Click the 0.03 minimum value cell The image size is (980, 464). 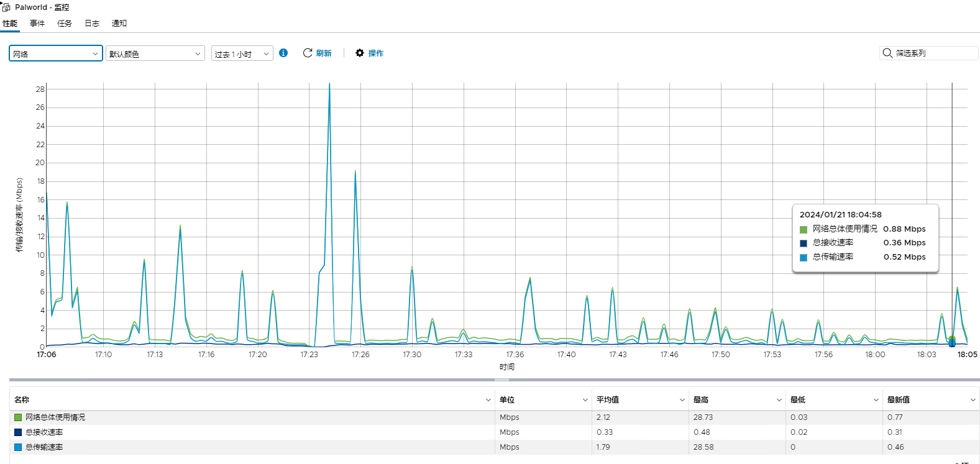pyautogui.click(x=799, y=417)
